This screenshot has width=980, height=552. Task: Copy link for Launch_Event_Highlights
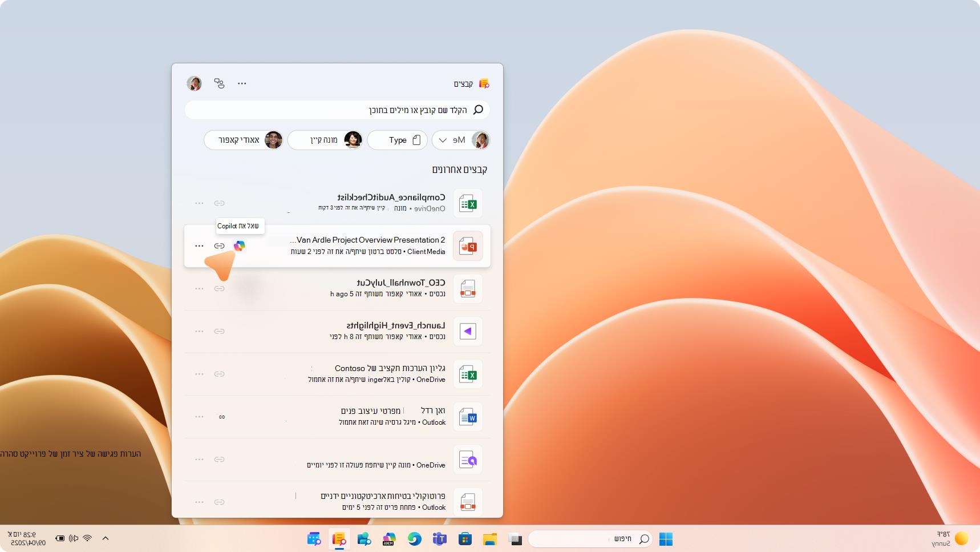pyautogui.click(x=219, y=331)
